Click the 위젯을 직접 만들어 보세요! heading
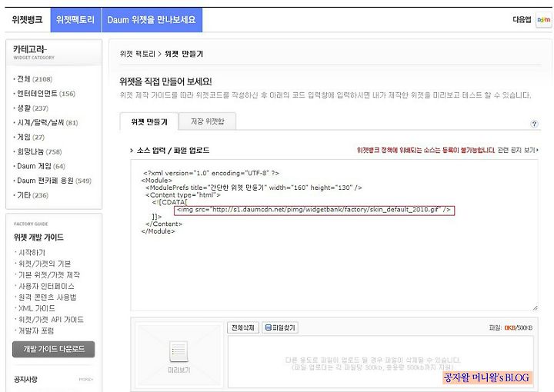 coord(165,81)
